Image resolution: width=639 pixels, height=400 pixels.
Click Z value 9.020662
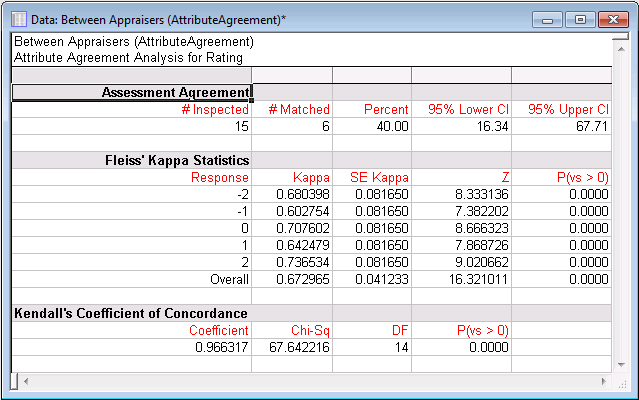coord(462,262)
